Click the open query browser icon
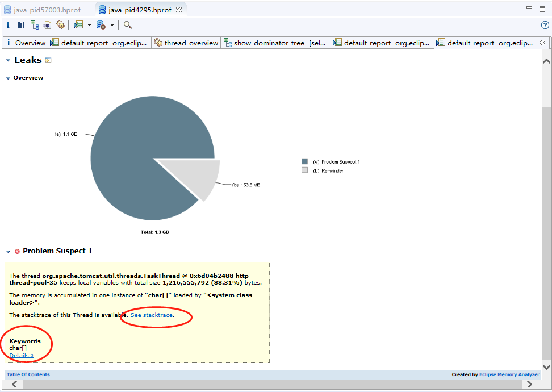552x392 pixels. click(x=101, y=25)
